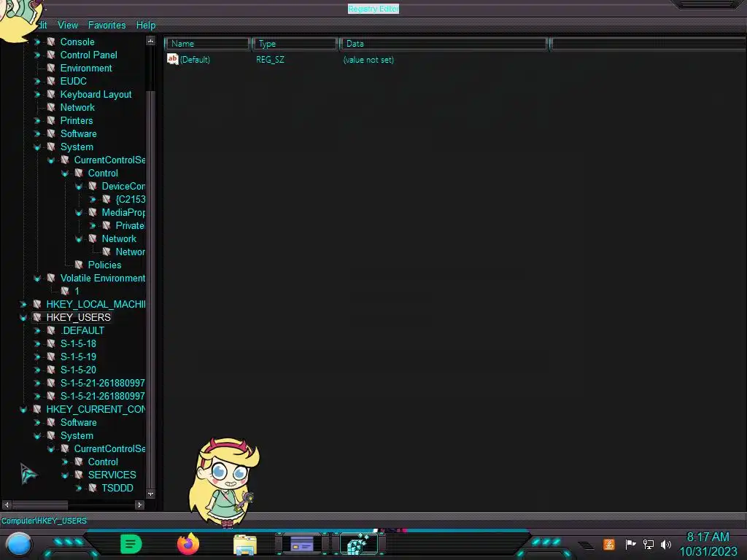Expand the HKEY_LOCAL_MACHINE arrow
The image size is (747, 560).
(x=23, y=304)
